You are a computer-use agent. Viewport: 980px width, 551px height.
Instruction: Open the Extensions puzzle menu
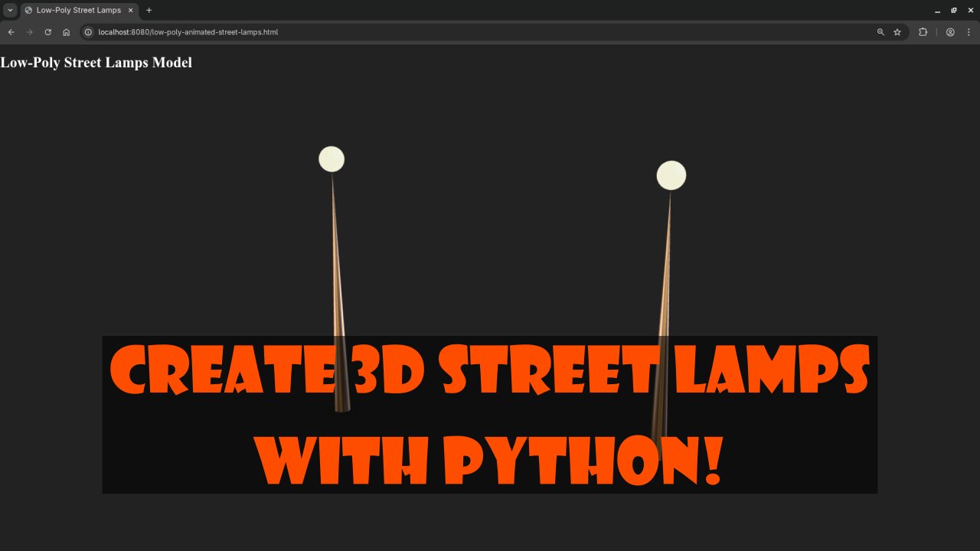[923, 32]
